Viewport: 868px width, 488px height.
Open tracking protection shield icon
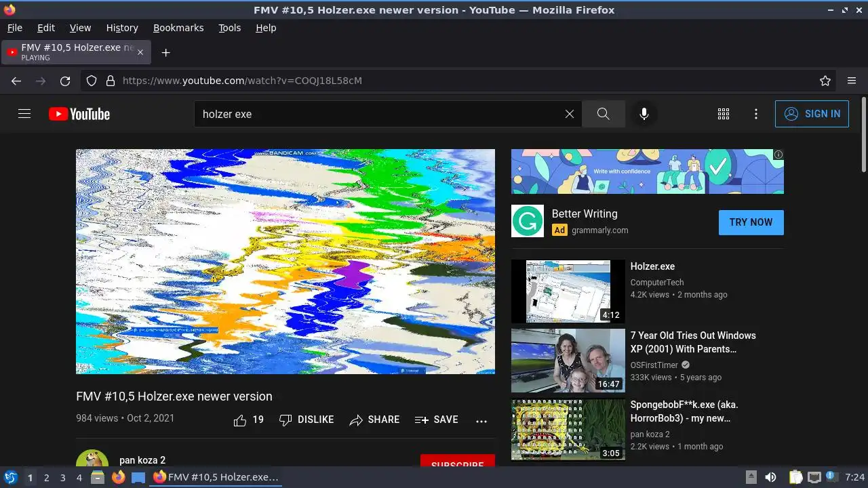coord(92,81)
